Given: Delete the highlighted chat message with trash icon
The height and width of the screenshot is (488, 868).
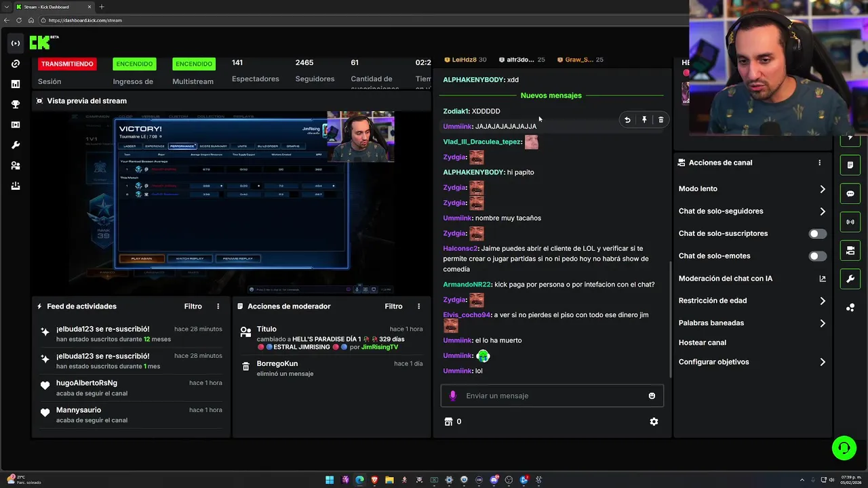Looking at the screenshot, I should (x=661, y=120).
